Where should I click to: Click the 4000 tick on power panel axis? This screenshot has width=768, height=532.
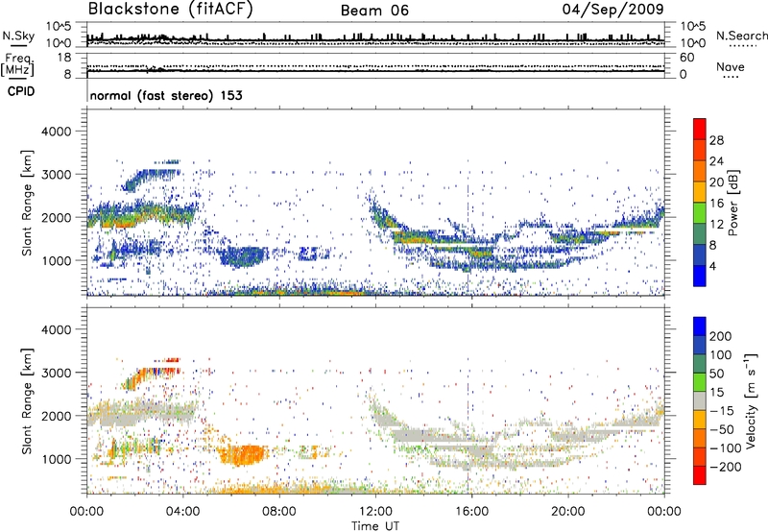[56, 132]
